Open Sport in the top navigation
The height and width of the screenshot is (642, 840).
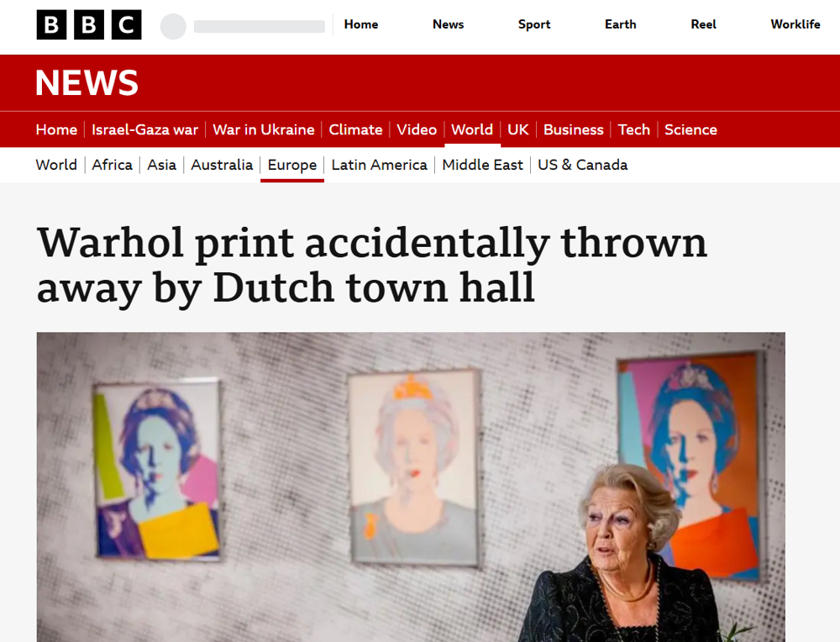point(534,24)
